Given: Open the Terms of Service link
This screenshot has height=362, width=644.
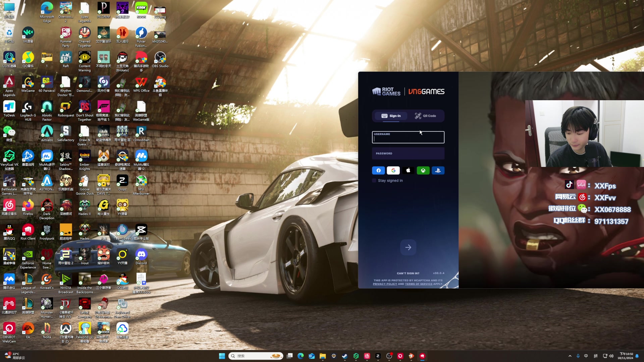Looking at the screenshot, I should click(419, 284).
